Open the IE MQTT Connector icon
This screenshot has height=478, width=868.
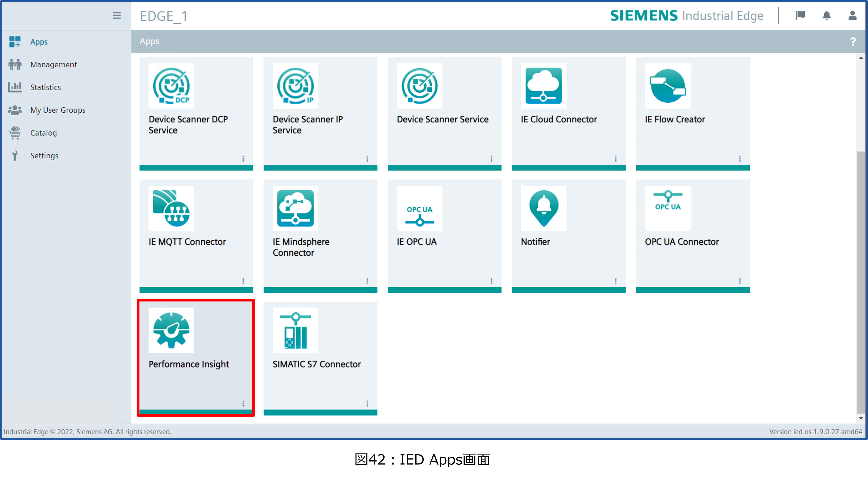click(171, 208)
